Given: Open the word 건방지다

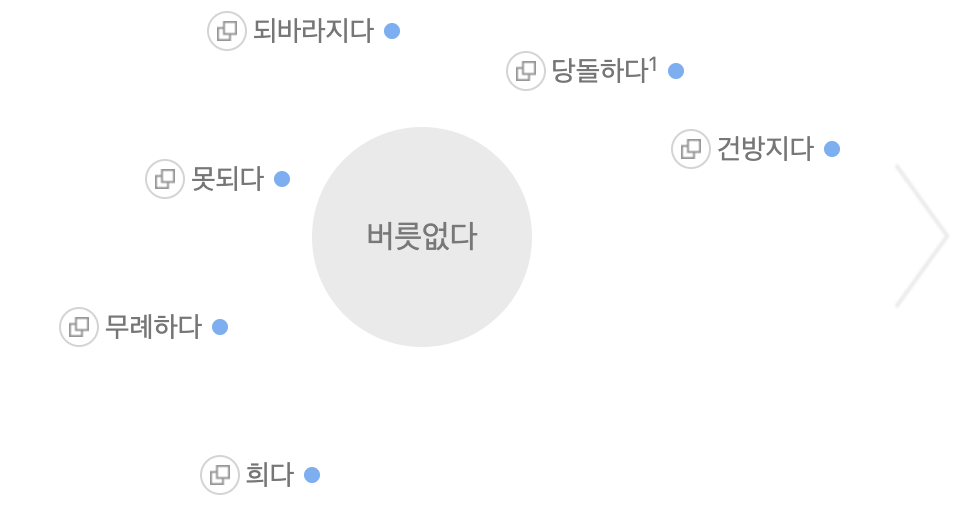Looking at the screenshot, I should pos(766,149).
